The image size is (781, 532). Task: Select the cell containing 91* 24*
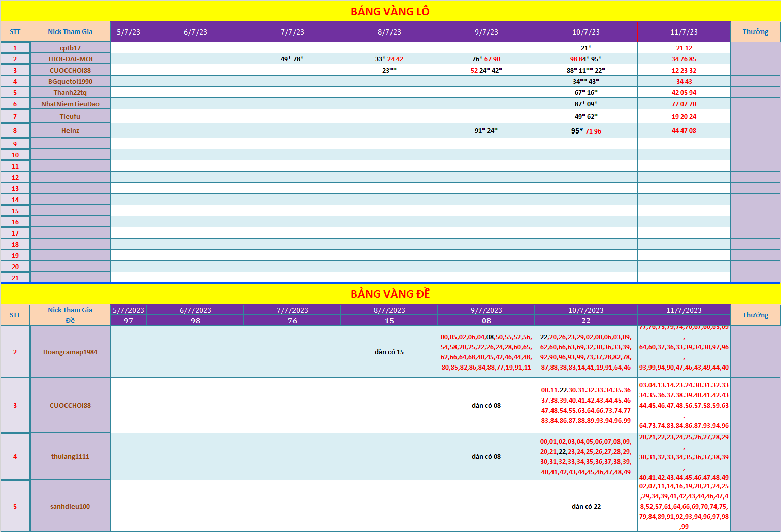coord(486,130)
